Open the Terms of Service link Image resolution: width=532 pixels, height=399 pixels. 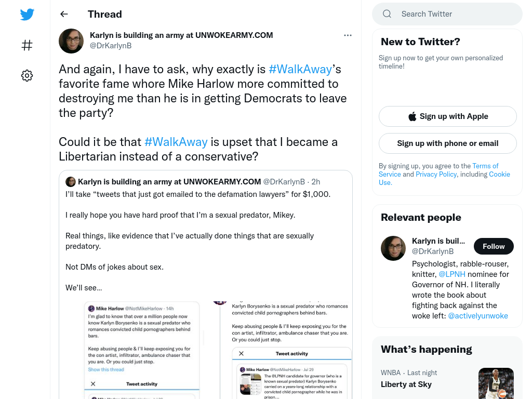[x=438, y=170]
